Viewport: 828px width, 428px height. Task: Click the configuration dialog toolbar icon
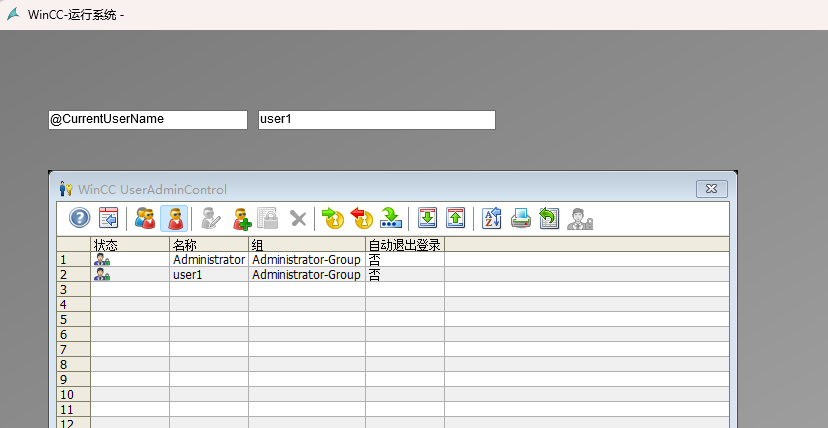[x=109, y=218]
